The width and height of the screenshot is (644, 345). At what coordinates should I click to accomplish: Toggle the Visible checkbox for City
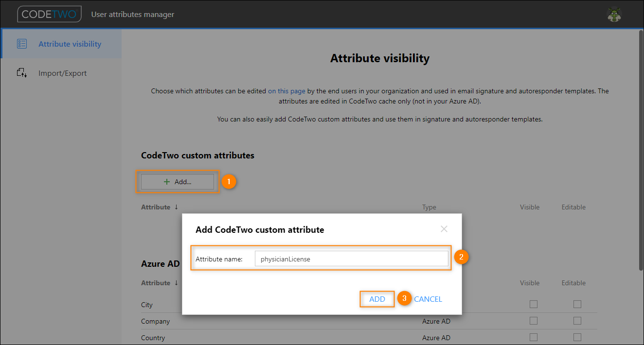(534, 304)
